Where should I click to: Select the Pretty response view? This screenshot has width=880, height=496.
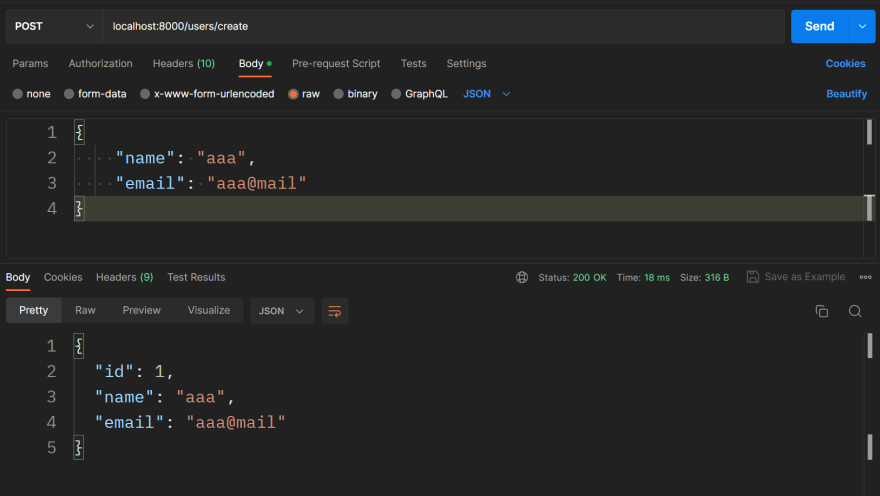tap(34, 310)
